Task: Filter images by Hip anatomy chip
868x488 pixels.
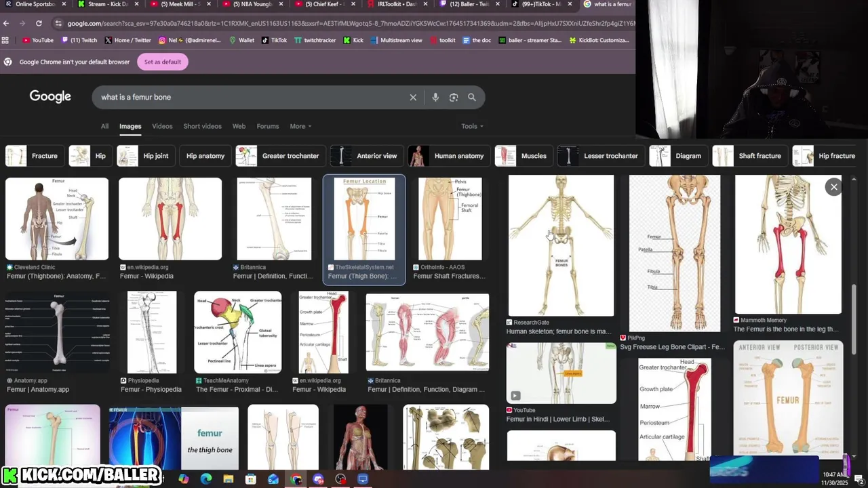Action: [205, 156]
